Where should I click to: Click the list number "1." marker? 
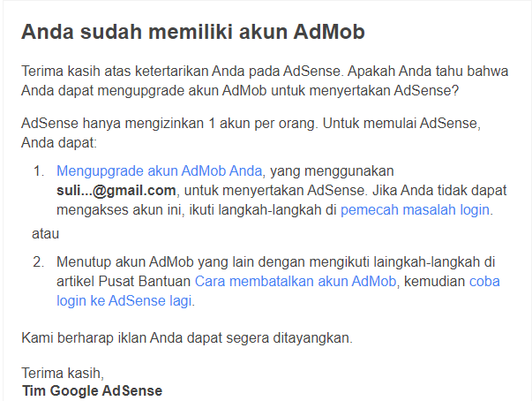click(39, 170)
